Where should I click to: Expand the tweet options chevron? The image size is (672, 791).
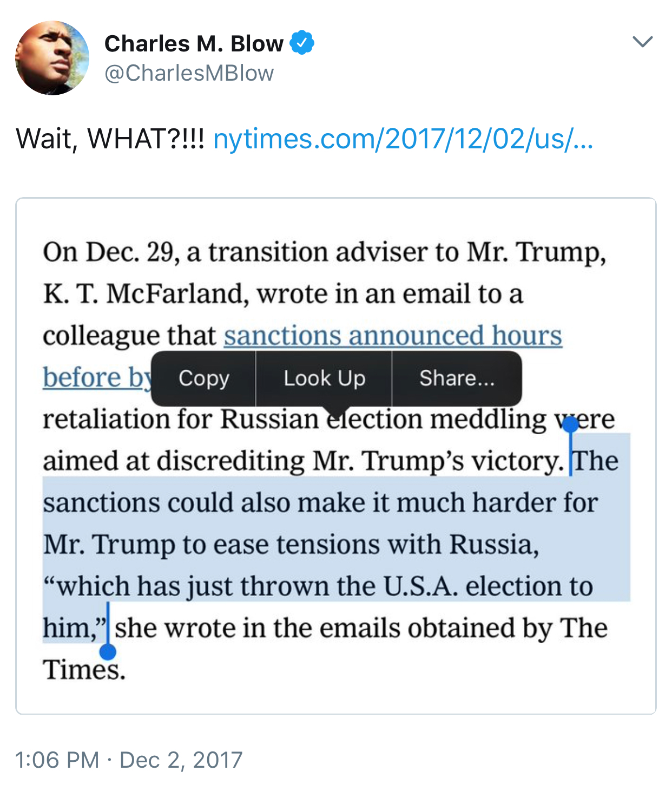coord(642,42)
